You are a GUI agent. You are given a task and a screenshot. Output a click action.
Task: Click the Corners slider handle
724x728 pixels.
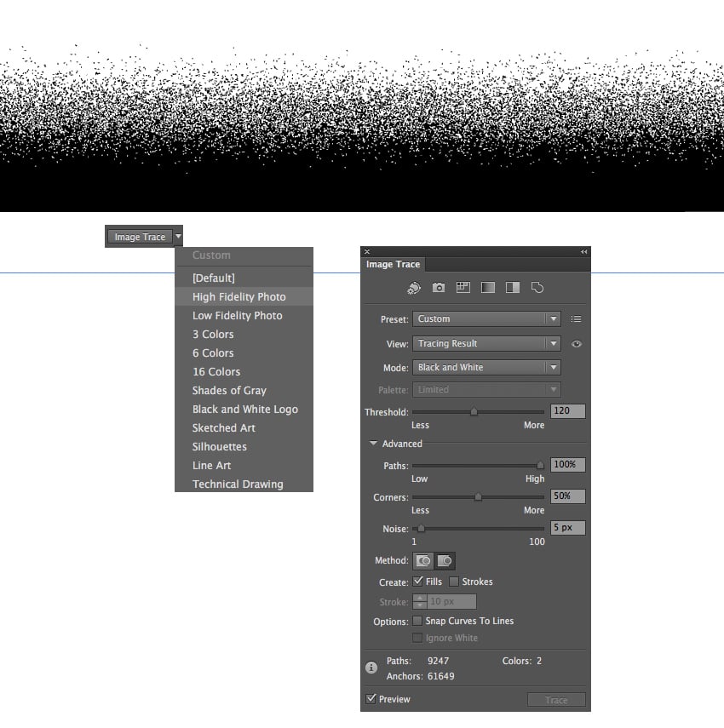[478, 496]
